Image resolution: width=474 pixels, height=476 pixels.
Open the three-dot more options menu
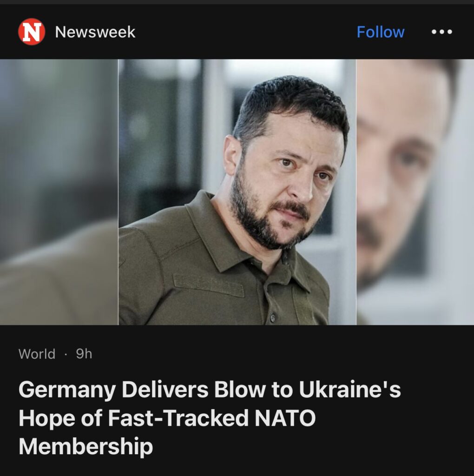click(442, 32)
